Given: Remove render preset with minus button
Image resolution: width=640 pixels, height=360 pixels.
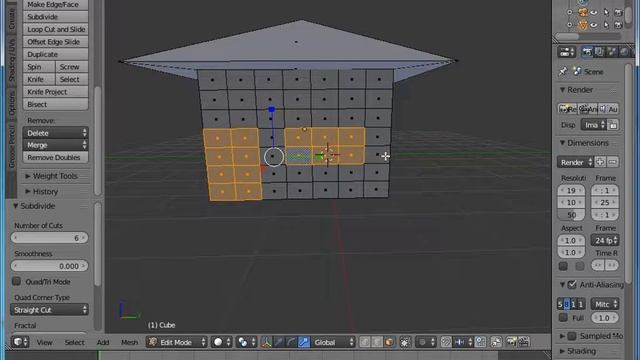Looking at the screenshot, I should tap(613, 162).
